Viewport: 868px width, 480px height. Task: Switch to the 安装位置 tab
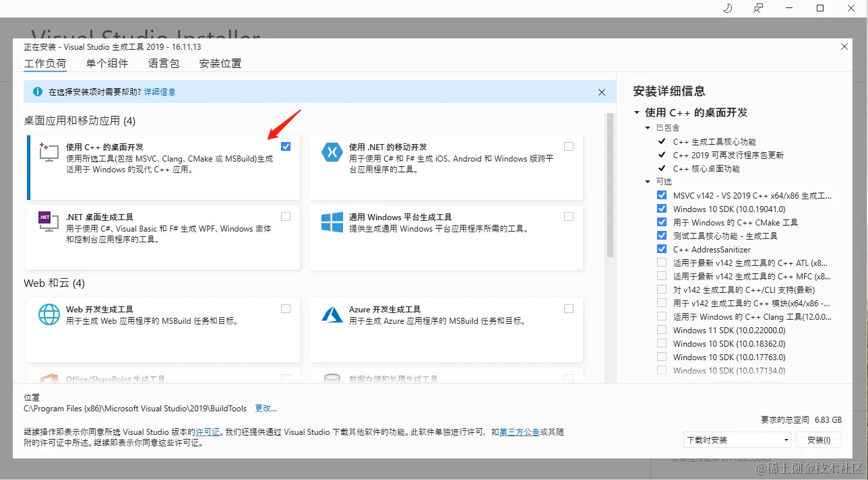click(x=220, y=63)
